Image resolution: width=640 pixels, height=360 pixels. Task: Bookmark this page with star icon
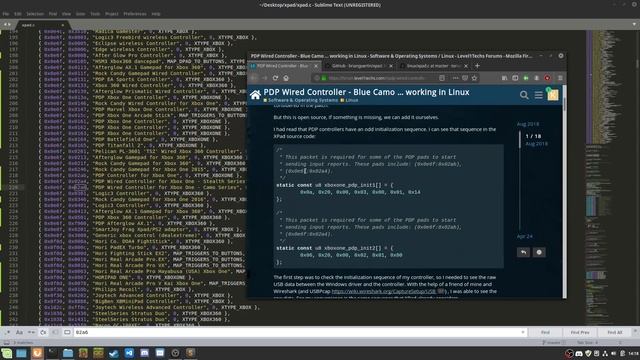click(x=474, y=78)
